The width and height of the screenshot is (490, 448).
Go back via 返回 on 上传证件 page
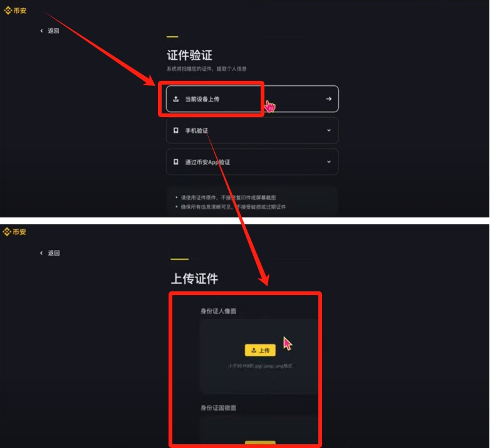click(x=53, y=253)
